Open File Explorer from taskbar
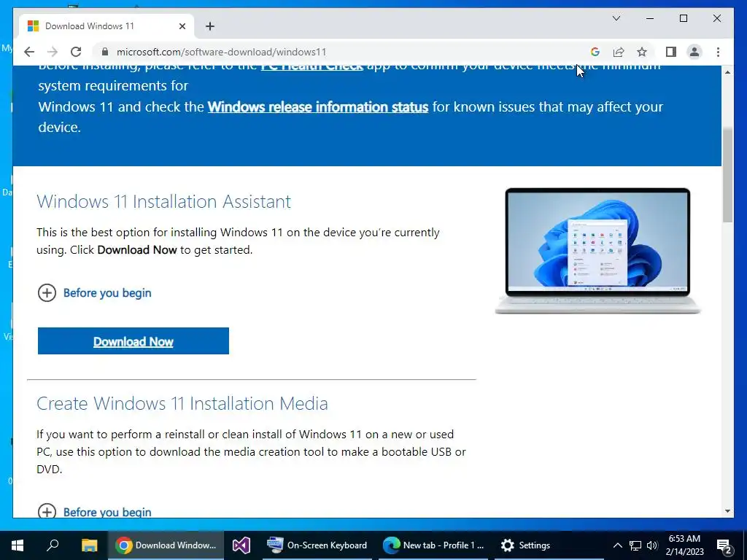This screenshot has height=560, width=747. pos(89,545)
